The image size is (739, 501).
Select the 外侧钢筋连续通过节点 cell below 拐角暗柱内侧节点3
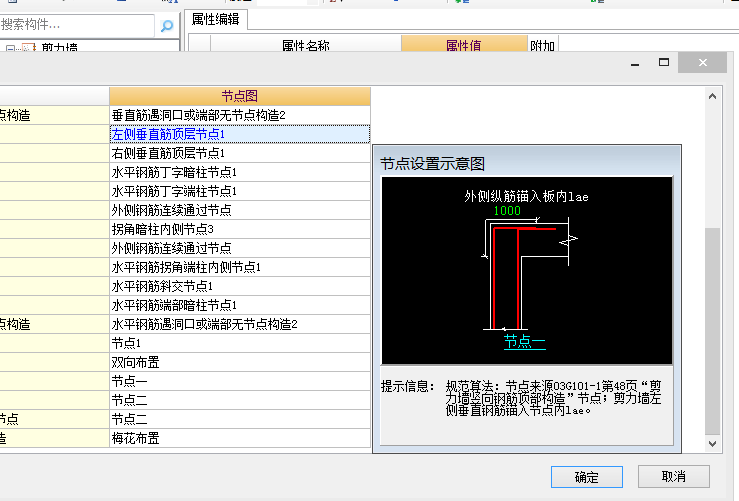[240, 248]
